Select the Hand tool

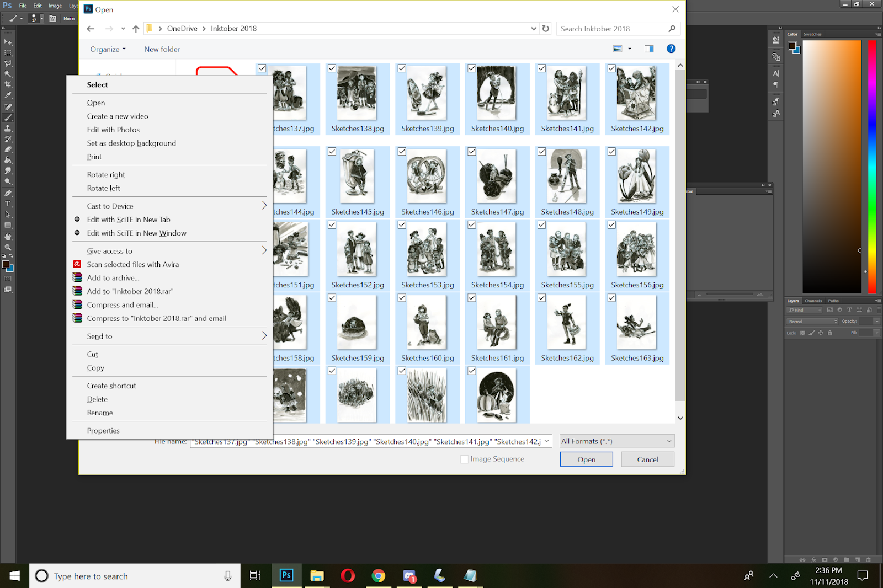8,237
